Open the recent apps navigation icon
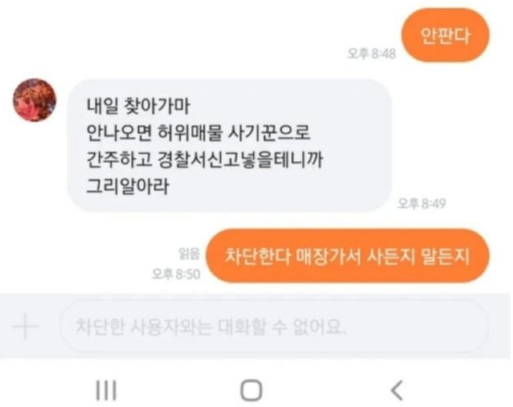Screen dimensions: 513x407 coord(106,390)
